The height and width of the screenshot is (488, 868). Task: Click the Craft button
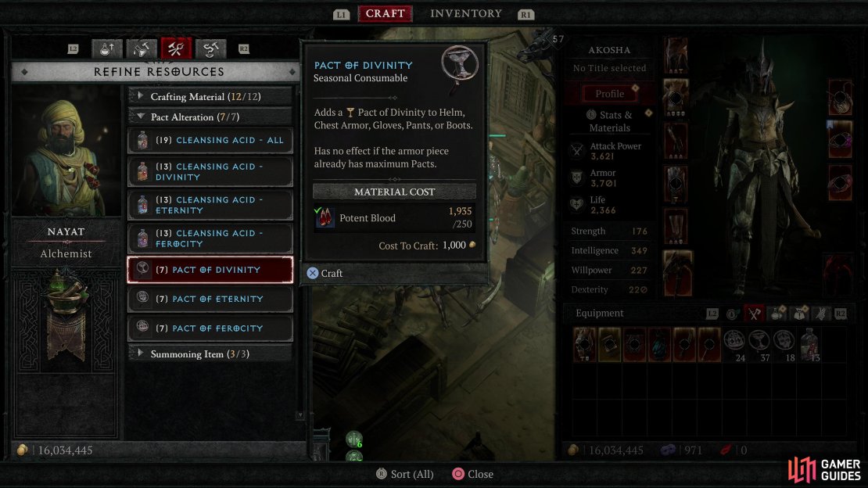coord(325,273)
